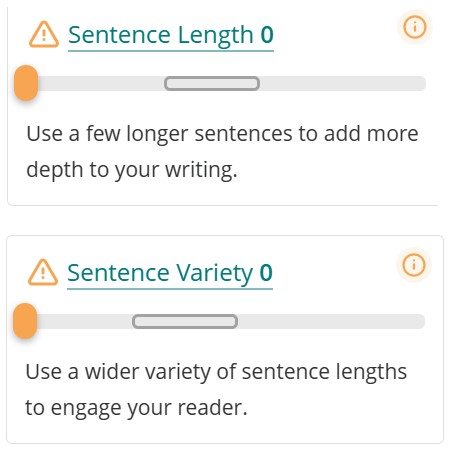Open the Sentence Length report link

click(x=171, y=35)
